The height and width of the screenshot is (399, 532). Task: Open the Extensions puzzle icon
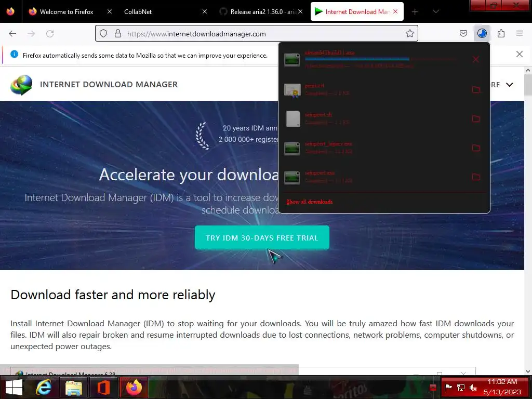pos(501,33)
